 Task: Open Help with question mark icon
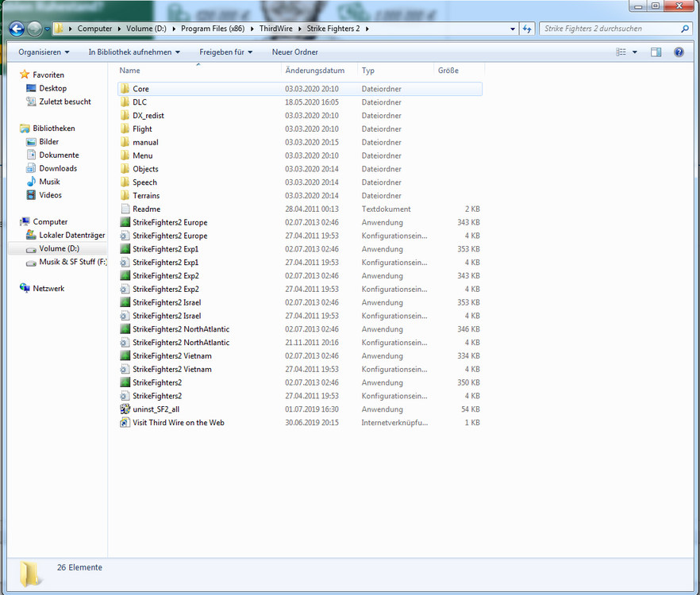(x=679, y=52)
